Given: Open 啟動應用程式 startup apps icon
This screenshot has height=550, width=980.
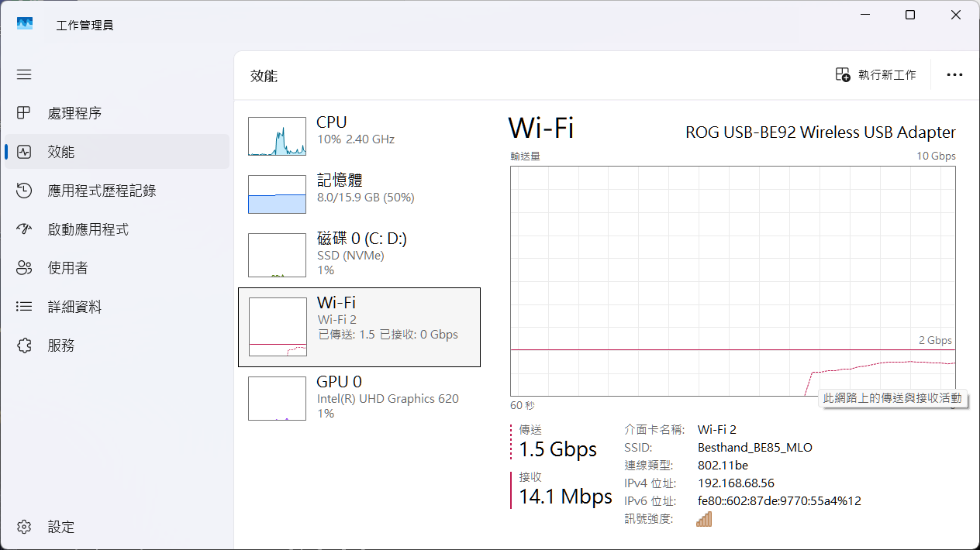Looking at the screenshot, I should 24,229.
